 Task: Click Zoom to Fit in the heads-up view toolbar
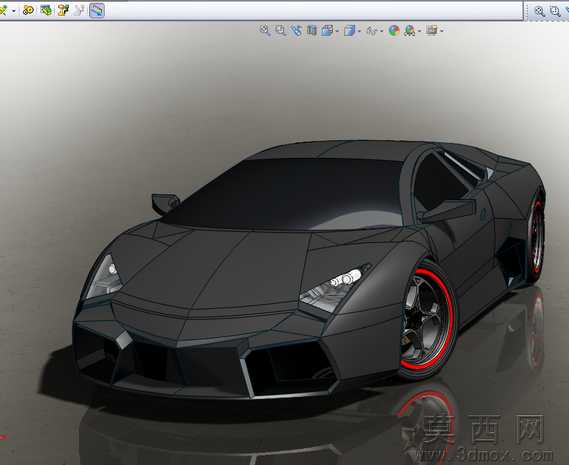(265, 30)
